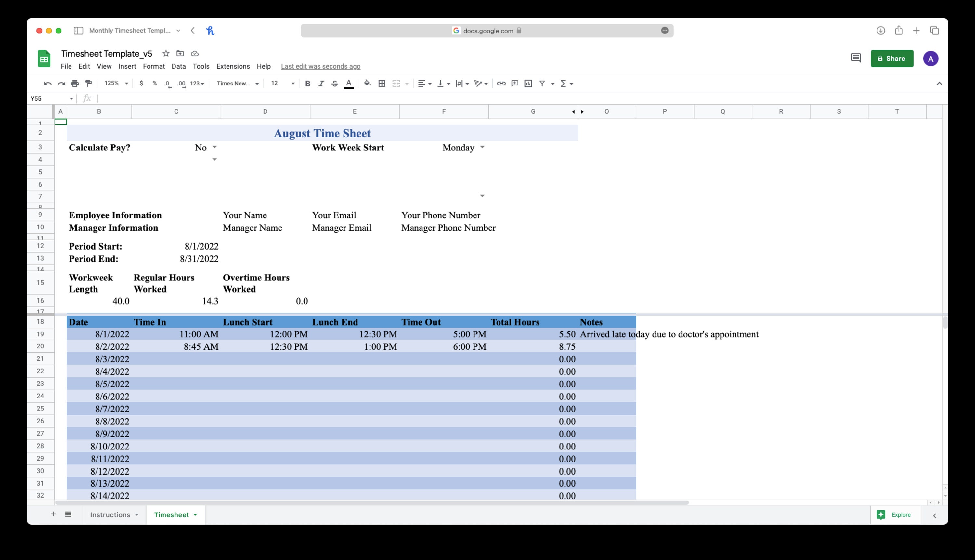Screen dimensions: 975x560
Task: Open the Format menu
Action: pos(154,66)
